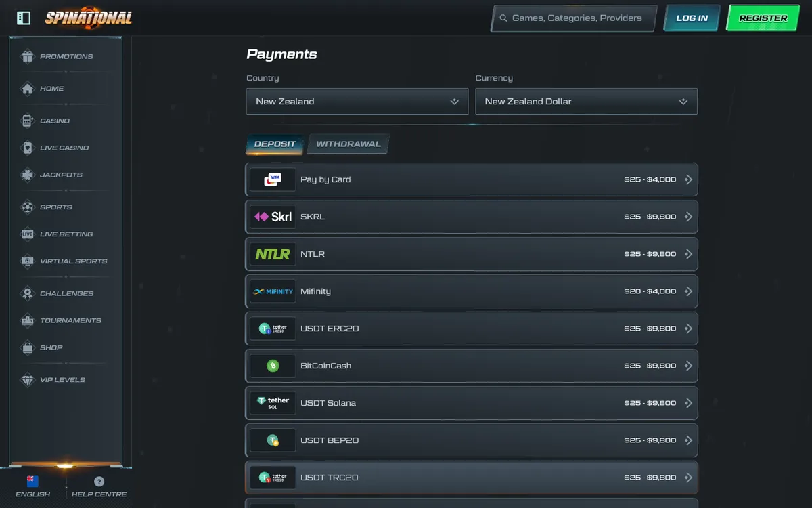812x508 pixels.
Task: Open the Country dropdown showing New Zealand
Action: (x=357, y=102)
